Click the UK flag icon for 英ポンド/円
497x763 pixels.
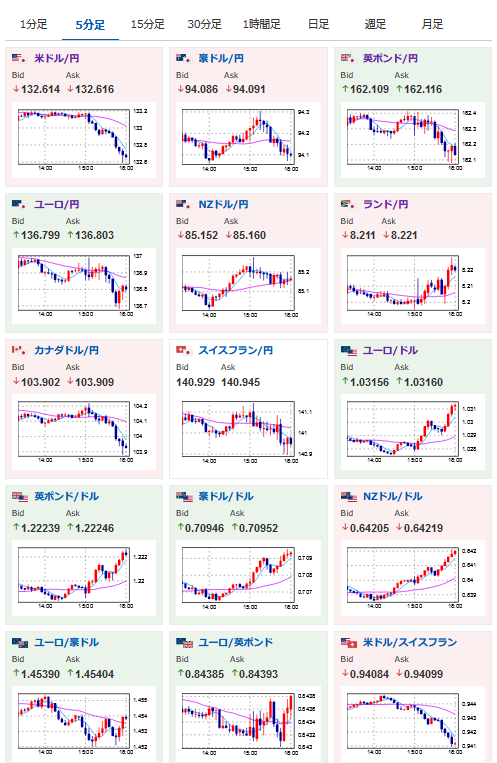(x=348, y=58)
